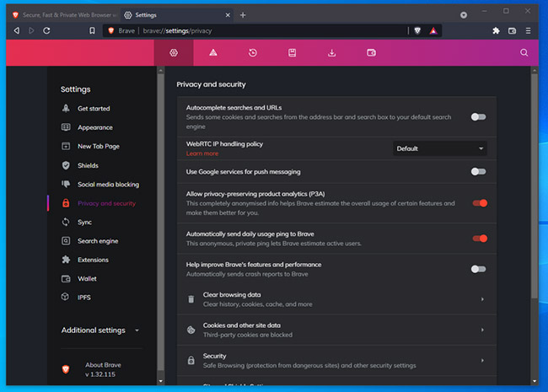Click the Brave Shields lion icon in address bar
The width and height of the screenshot is (548, 392).
coord(417,30)
